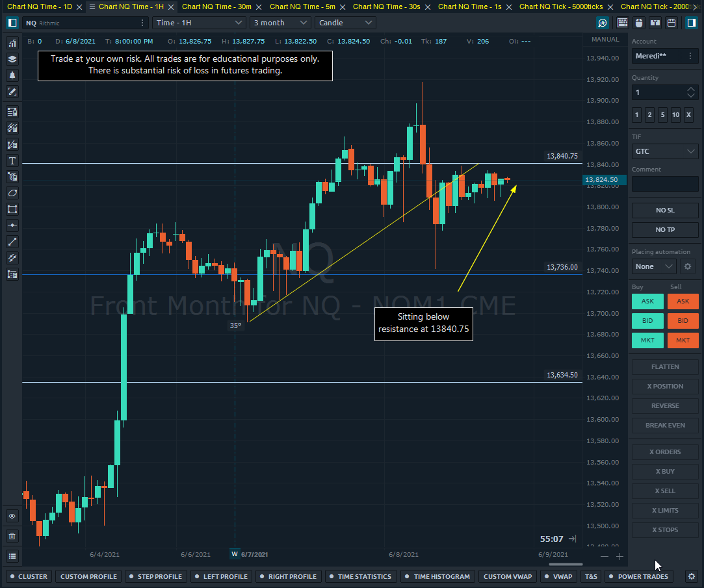The height and width of the screenshot is (588, 704).
Task: Click the FLATTEN button
Action: [665, 366]
